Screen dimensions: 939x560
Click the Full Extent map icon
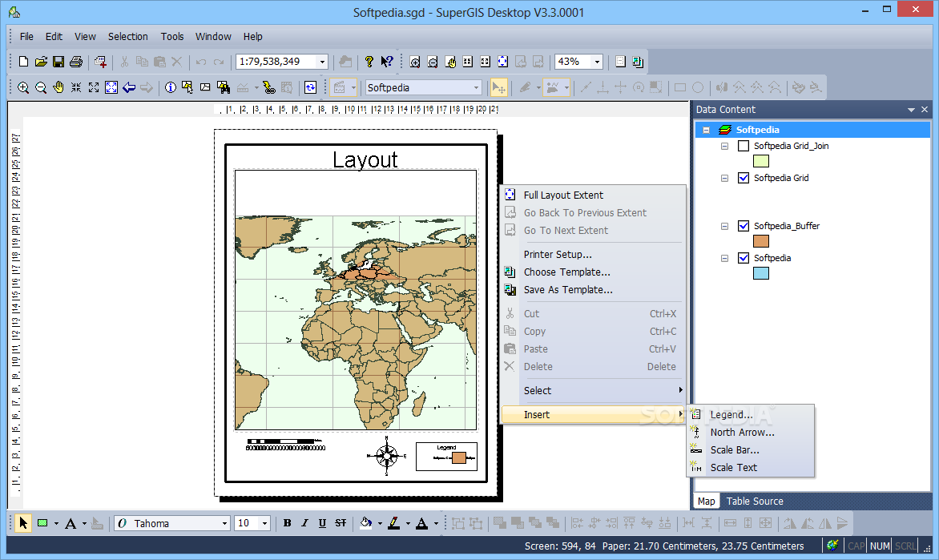[111, 87]
